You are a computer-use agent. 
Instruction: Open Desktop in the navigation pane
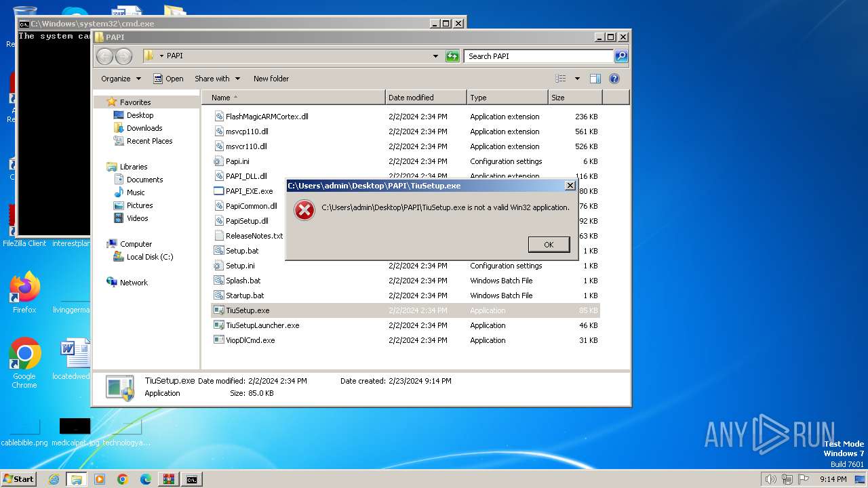(140, 115)
